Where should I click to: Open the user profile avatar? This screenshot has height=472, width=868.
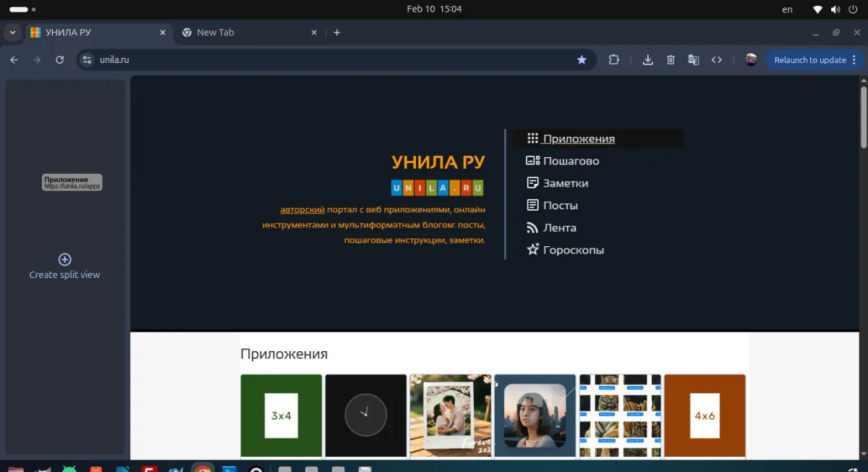click(751, 60)
